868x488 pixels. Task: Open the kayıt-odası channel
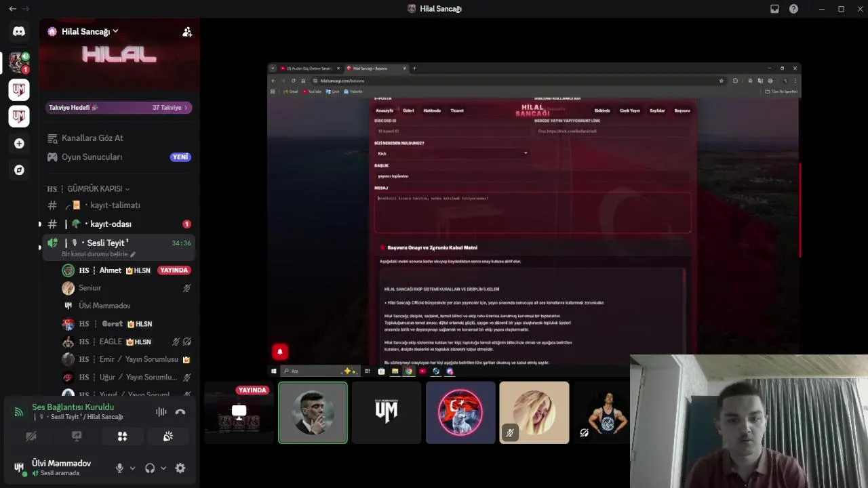click(x=118, y=224)
